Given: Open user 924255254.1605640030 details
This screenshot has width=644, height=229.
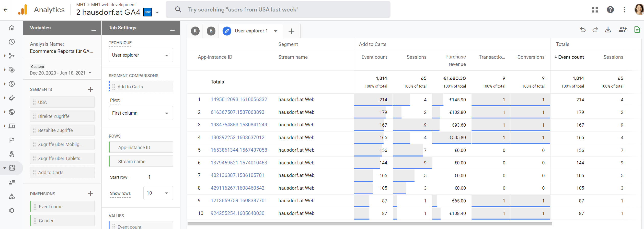Looking at the screenshot, I should point(237,213).
